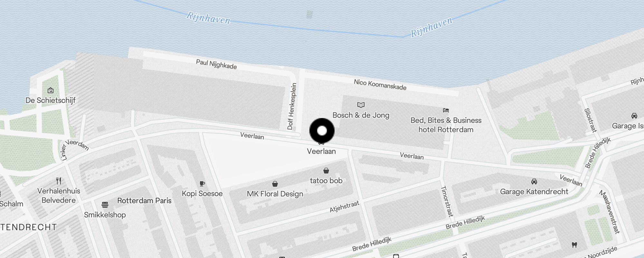Select the MK Floral Design shop icon
The image size is (644, 258).
(x=275, y=184)
